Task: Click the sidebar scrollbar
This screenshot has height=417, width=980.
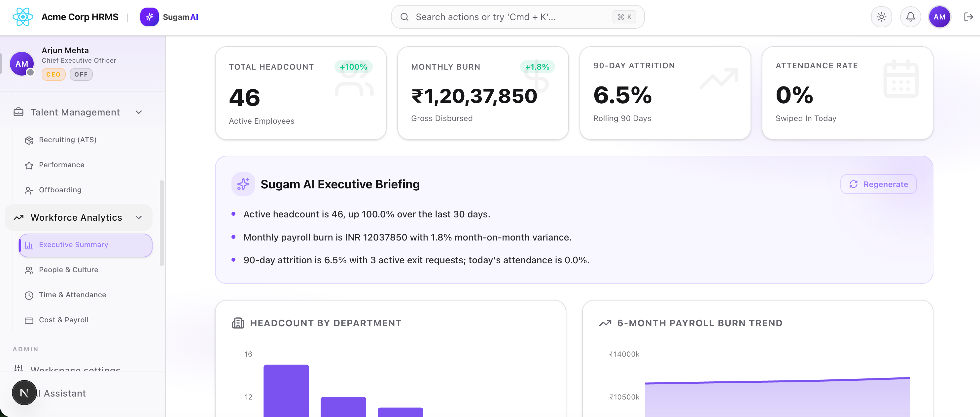Action: pos(162,223)
